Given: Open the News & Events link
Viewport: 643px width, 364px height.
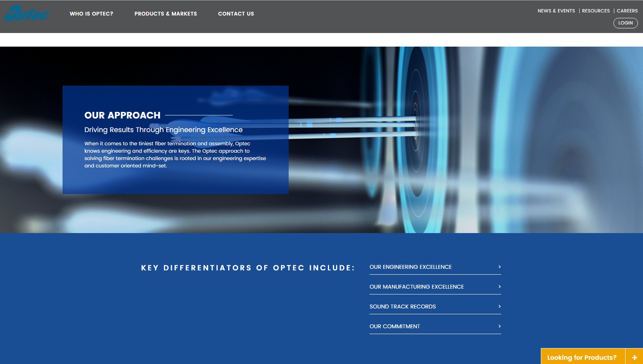Looking at the screenshot, I should [556, 11].
